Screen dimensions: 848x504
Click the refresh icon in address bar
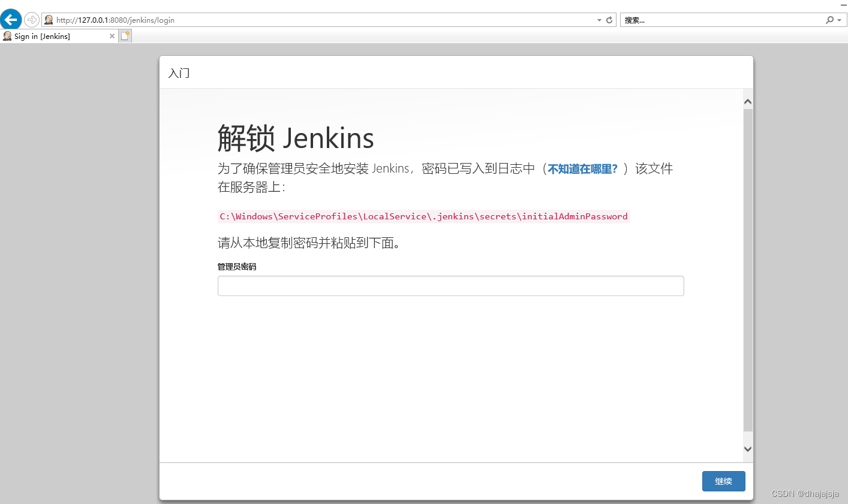(609, 20)
